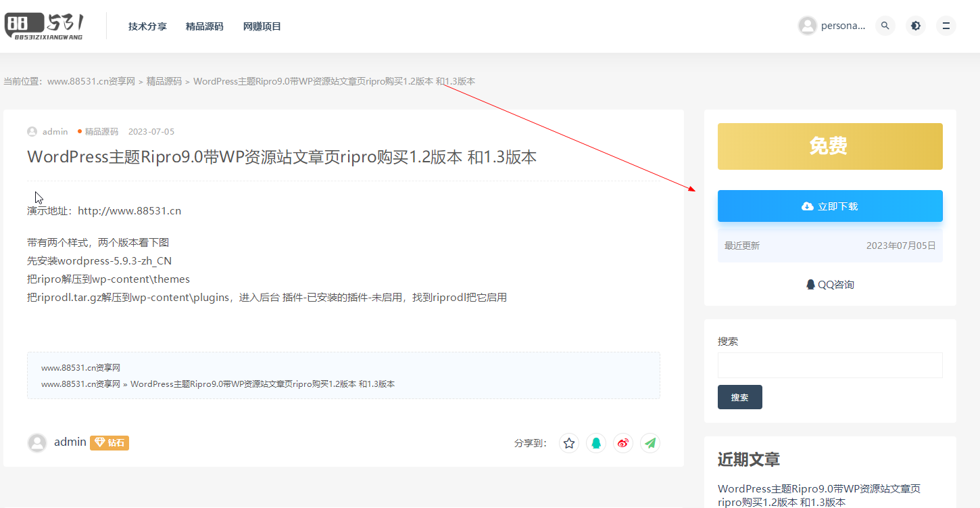Add to favorites with the star icon
The image size is (980, 508).
coord(569,443)
